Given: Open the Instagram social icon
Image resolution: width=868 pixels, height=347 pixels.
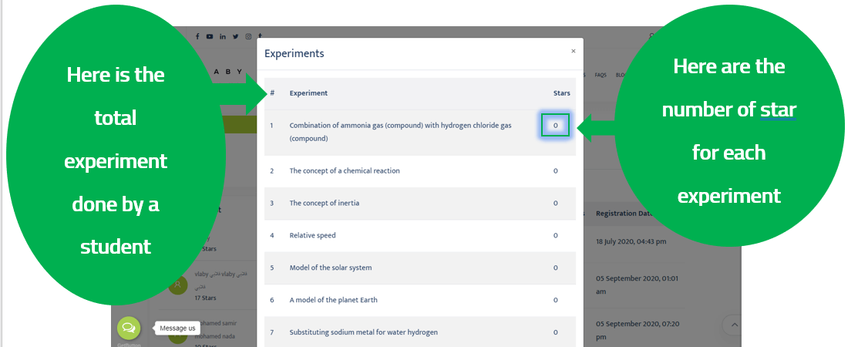Looking at the screenshot, I should pyautogui.click(x=248, y=36).
